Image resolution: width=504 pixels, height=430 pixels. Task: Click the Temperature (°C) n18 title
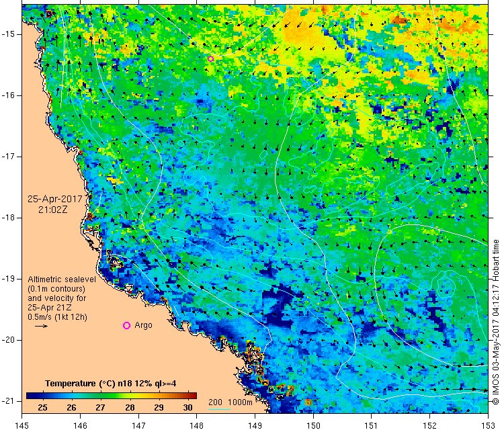(111, 384)
